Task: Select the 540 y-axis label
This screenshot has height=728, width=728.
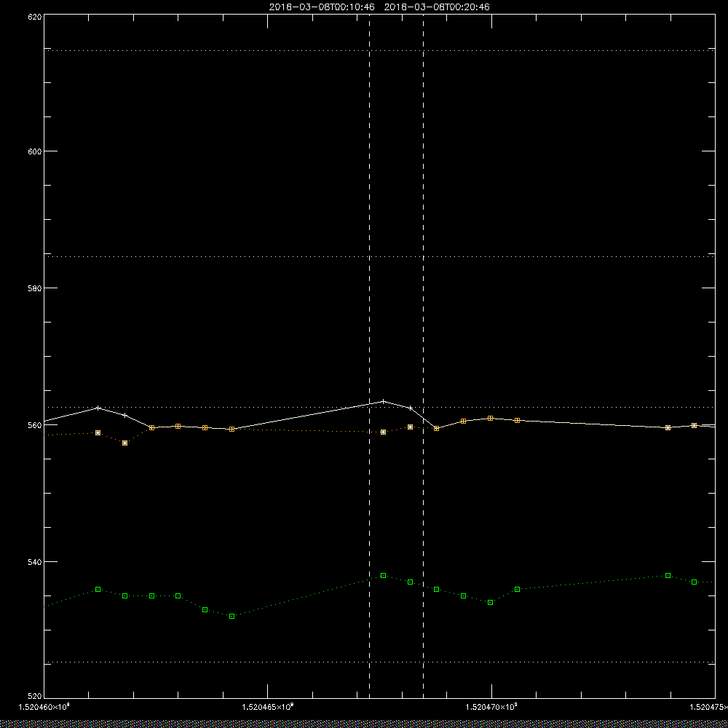Action: click(x=35, y=562)
